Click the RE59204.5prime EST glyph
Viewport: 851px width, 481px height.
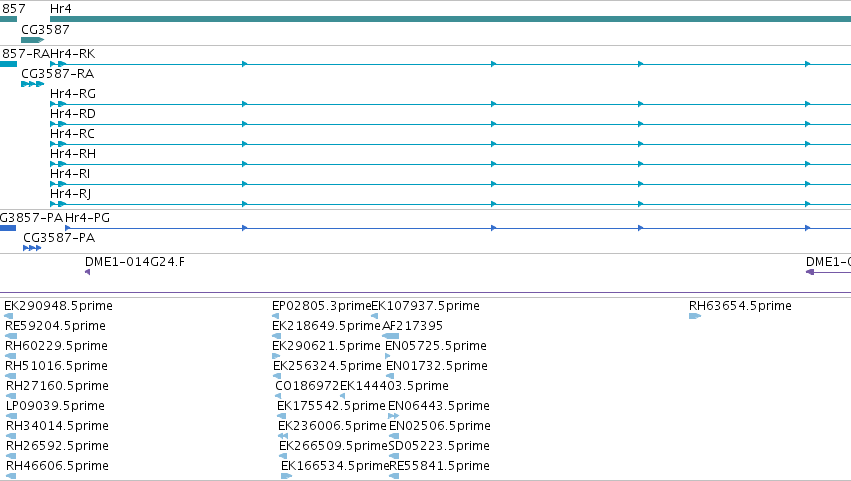[11, 336]
